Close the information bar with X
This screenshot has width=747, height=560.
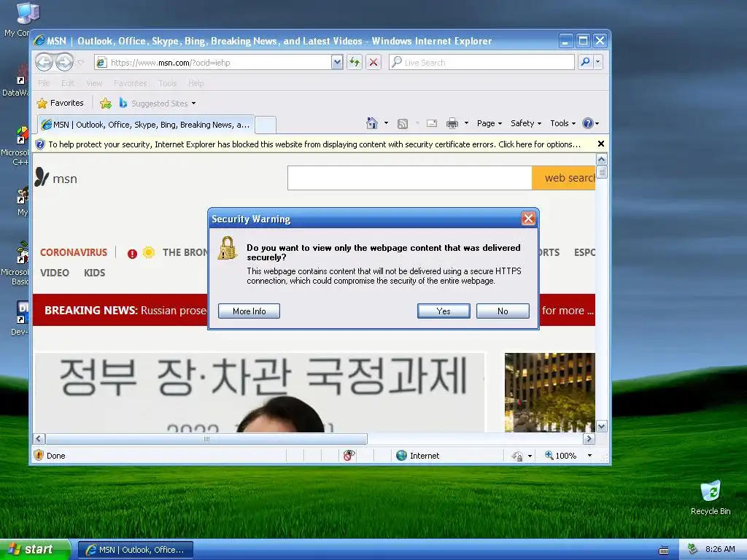coord(601,144)
